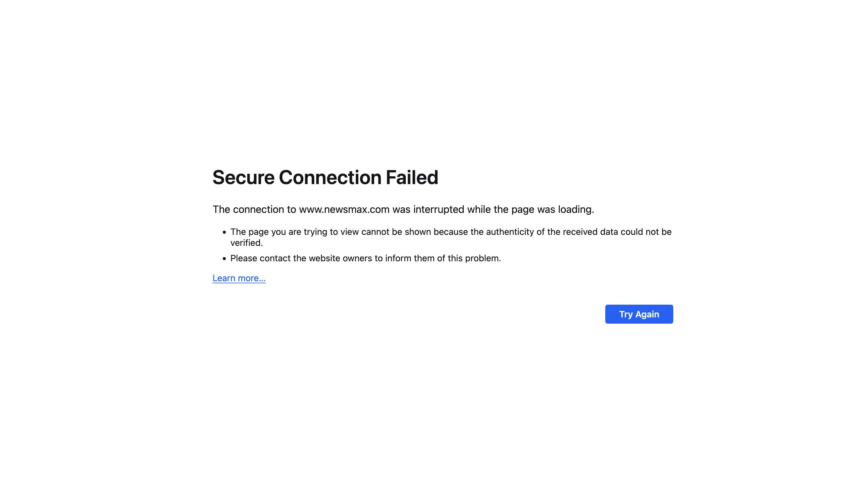
Task: Click the bullet dot before the first item
Action: (224, 232)
